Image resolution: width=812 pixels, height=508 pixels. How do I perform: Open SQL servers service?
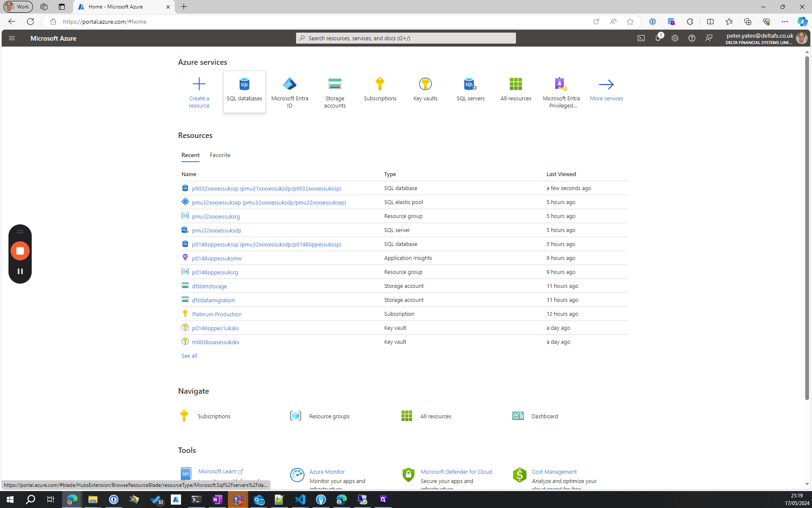[x=471, y=91]
